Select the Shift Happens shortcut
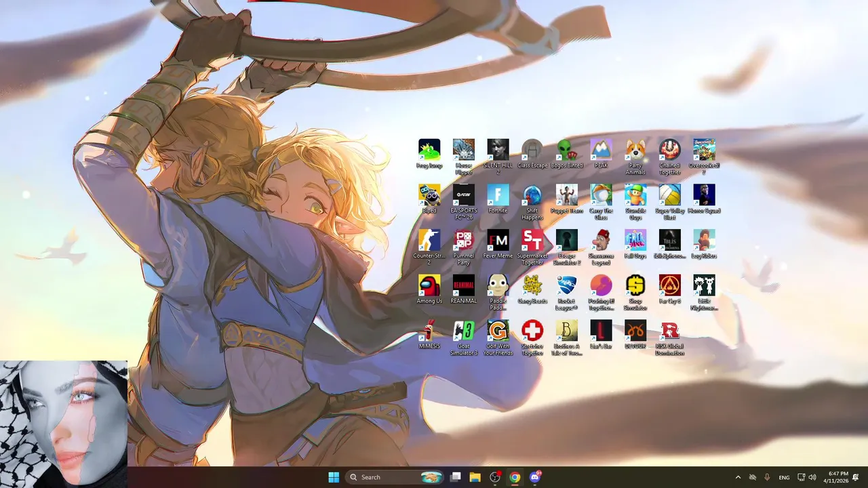The image size is (868, 488). point(532,203)
